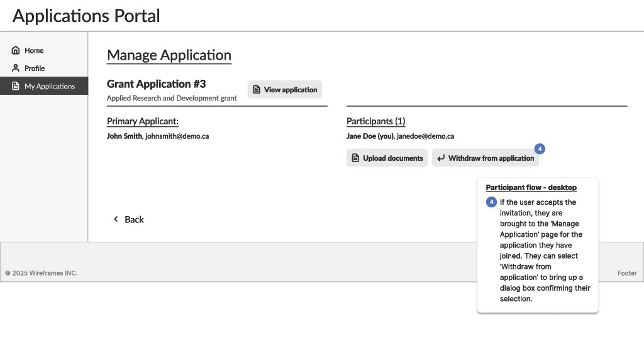This screenshot has width=644, height=341.
Task: Go to the Profile menu item
Action: tap(35, 68)
